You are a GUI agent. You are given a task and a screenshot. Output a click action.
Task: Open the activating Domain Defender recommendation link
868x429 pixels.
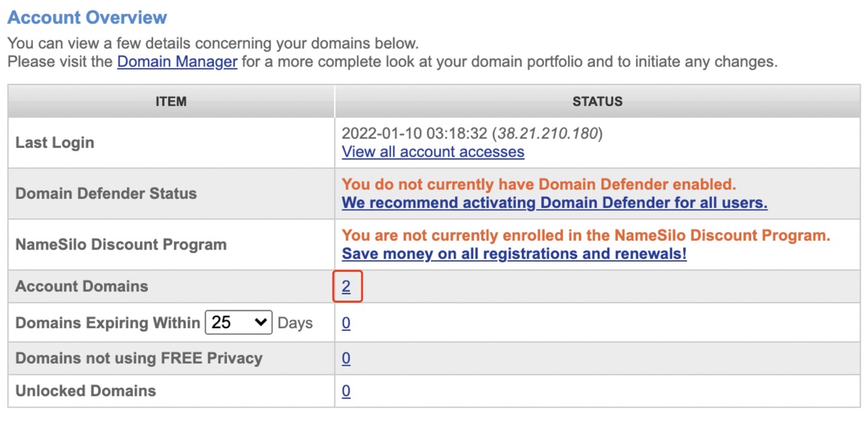click(x=554, y=203)
